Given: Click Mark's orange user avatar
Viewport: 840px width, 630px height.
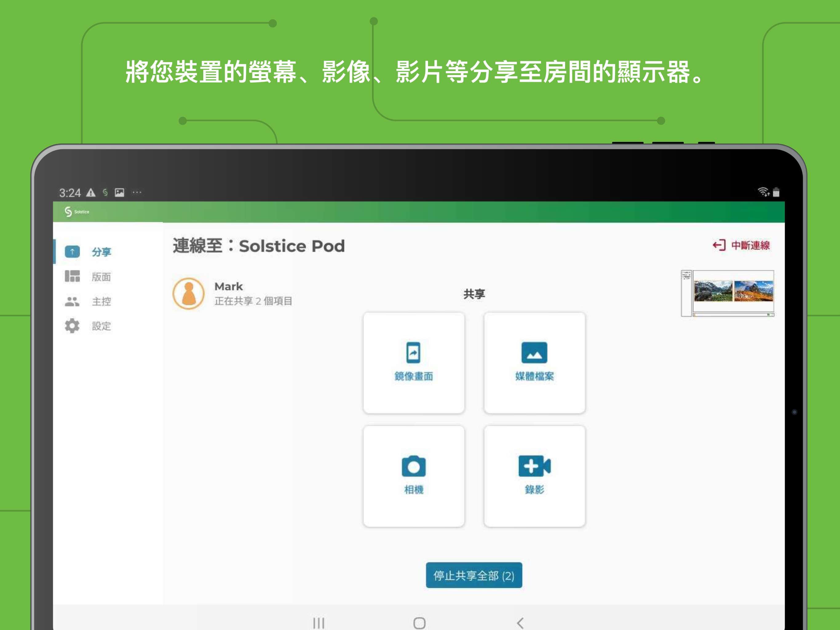Looking at the screenshot, I should click(189, 293).
